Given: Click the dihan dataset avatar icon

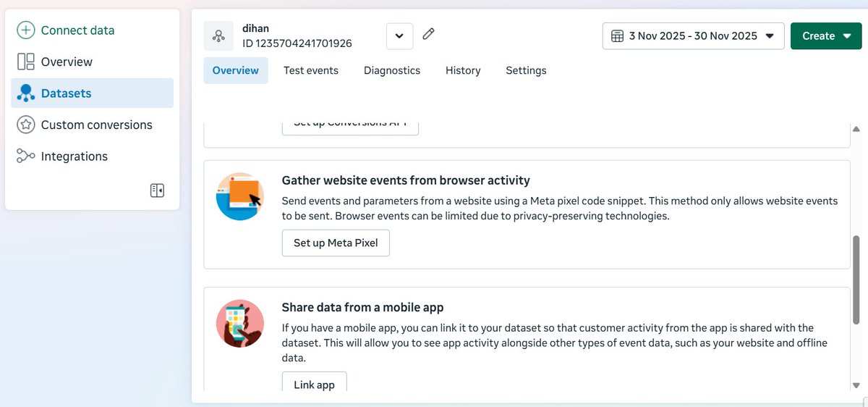Looking at the screenshot, I should click(x=218, y=35).
